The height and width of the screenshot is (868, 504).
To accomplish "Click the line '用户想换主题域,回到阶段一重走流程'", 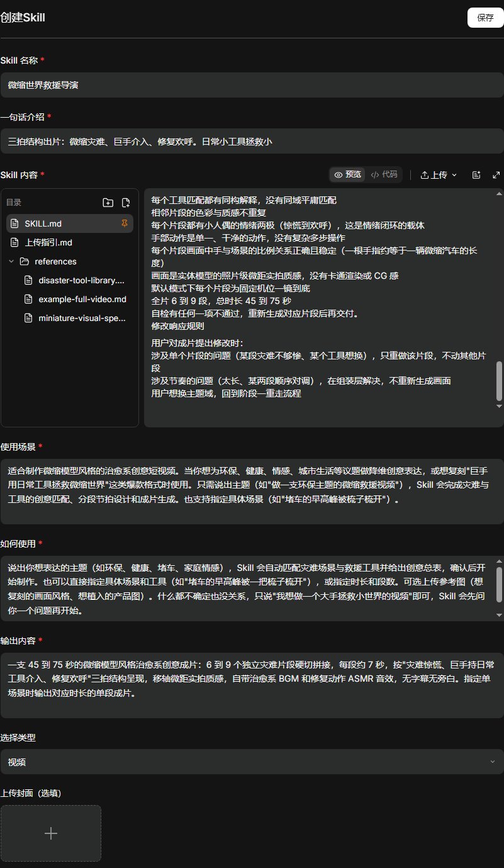I will 227,393.
